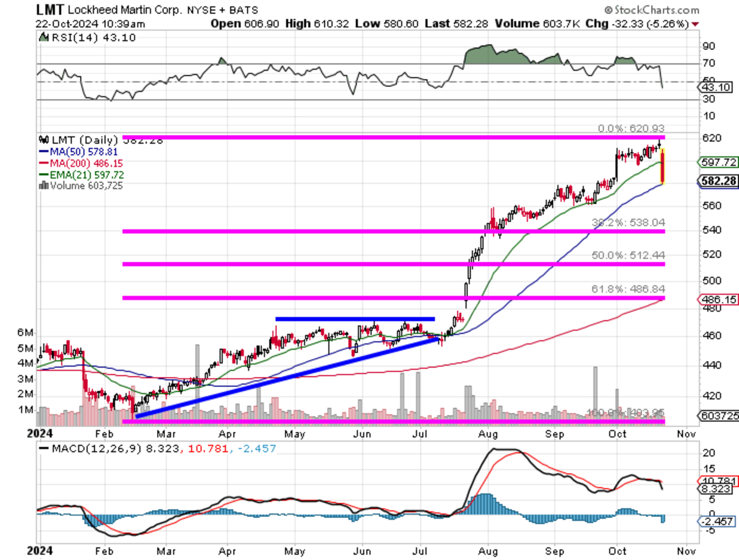Click the StockCharts.com copyright logo
Screen dimensions: 739x560
coord(651,10)
